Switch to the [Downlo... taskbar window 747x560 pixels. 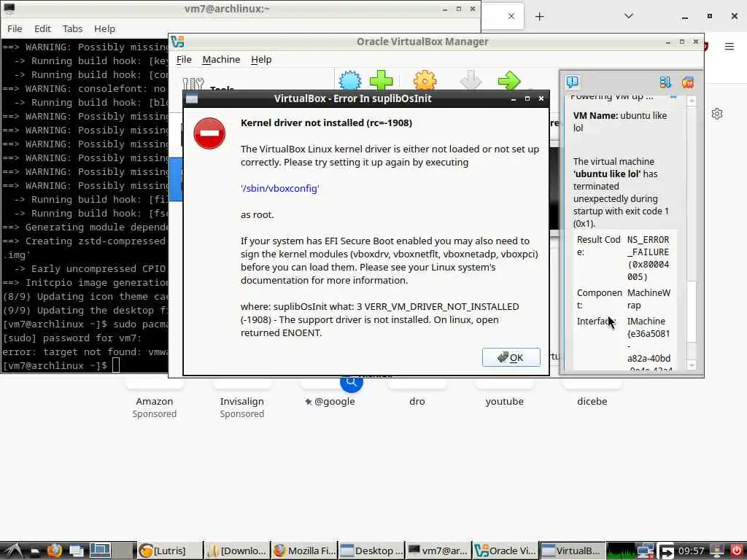click(x=237, y=551)
